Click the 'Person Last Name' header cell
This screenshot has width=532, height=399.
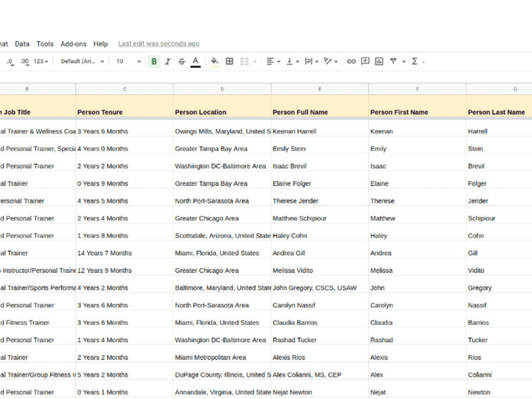point(499,107)
